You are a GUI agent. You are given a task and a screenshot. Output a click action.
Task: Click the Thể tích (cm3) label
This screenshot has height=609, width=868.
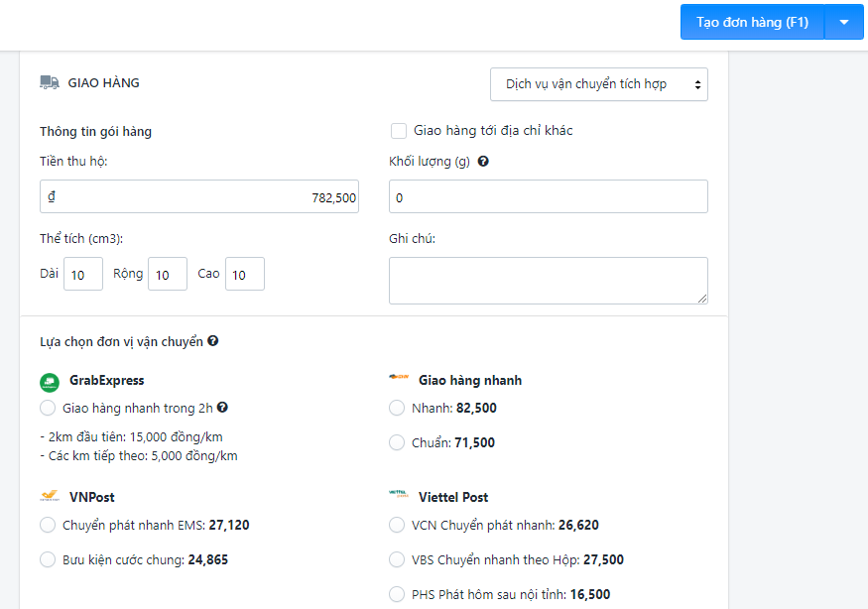(81, 239)
